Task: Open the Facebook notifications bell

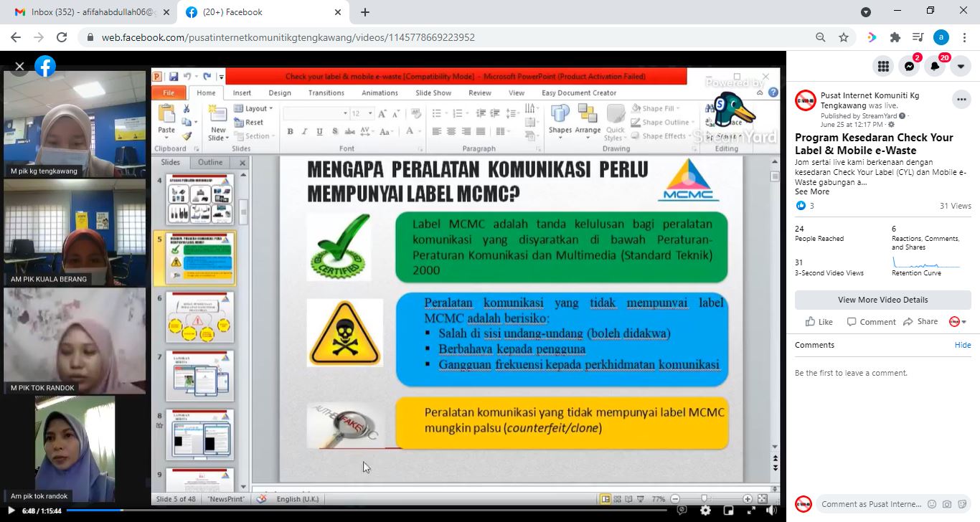Action: (935, 66)
